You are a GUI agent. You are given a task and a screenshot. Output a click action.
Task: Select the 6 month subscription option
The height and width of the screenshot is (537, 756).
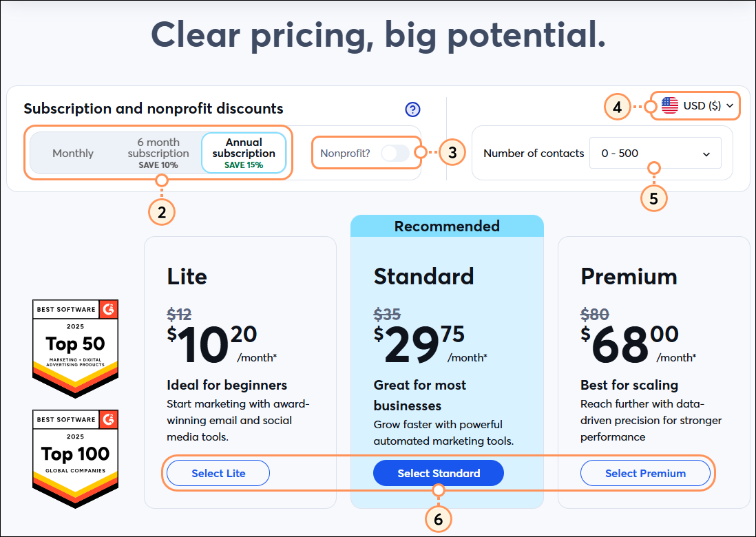(x=158, y=153)
